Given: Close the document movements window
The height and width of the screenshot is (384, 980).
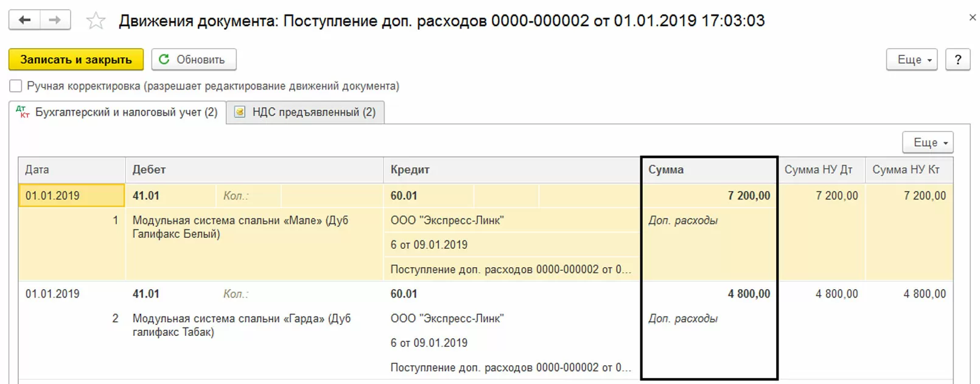Looking at the screenshot, I should click(972, 18).
